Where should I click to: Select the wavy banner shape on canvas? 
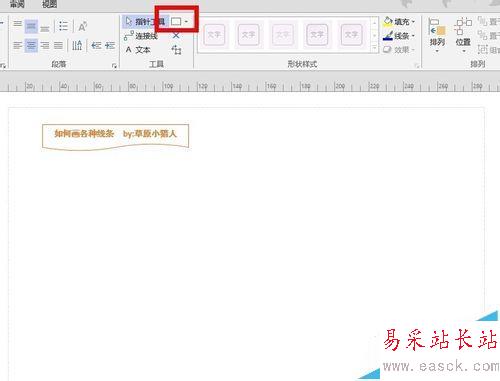[x=115, y=137]
